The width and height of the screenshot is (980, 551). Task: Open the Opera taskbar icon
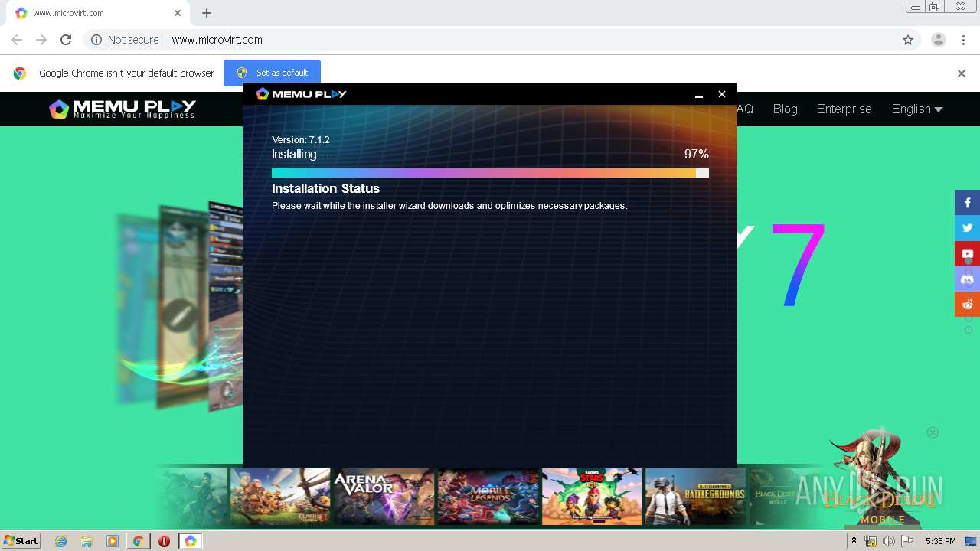coord(164,541)
